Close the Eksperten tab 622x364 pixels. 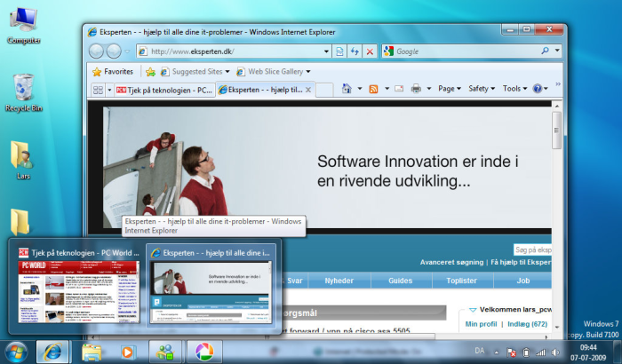coord(308,90)
